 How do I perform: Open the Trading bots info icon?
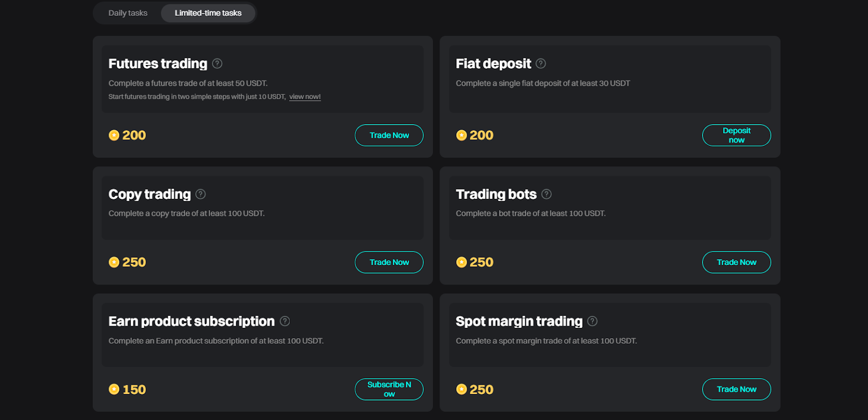pos(547,194)
